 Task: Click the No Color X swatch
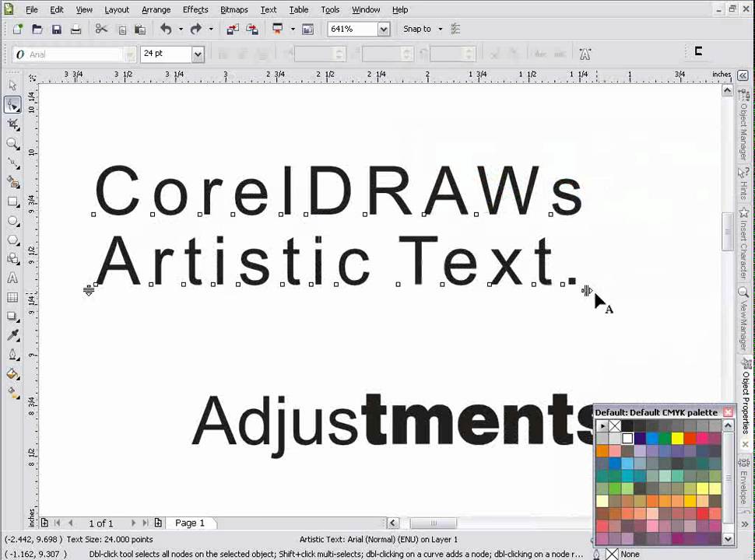(615, 425)
